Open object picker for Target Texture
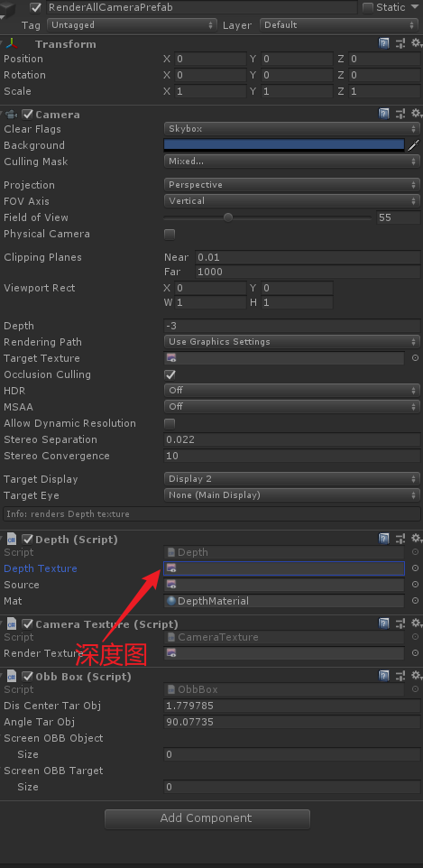The width and height of the screenshot is (423, 868). 415,358
